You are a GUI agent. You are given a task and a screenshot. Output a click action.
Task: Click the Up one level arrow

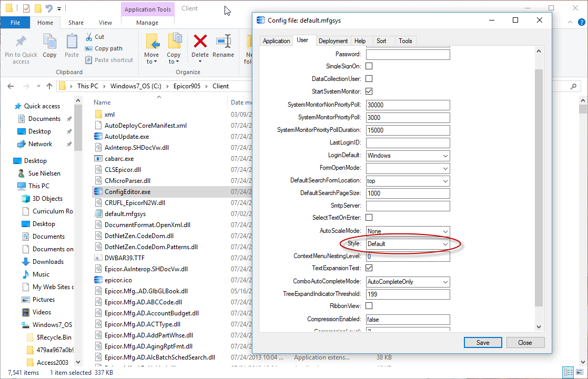(x=49, y=86)
